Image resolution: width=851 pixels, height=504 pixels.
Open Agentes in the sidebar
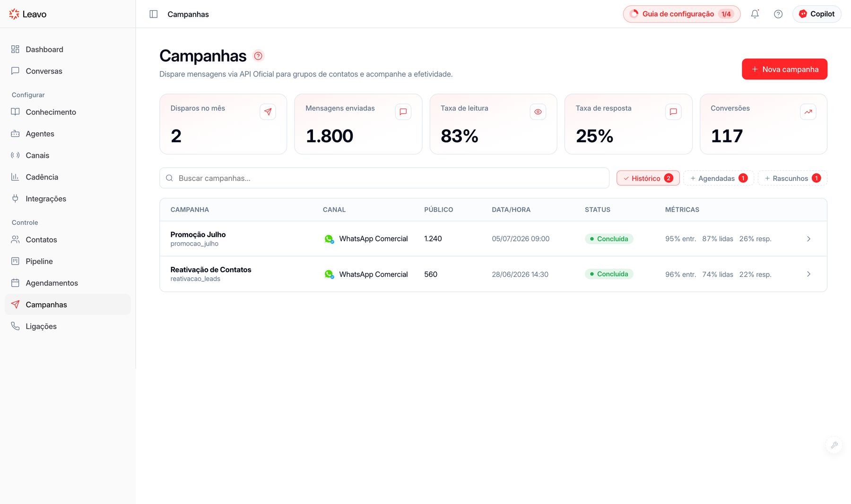(68, 134)
